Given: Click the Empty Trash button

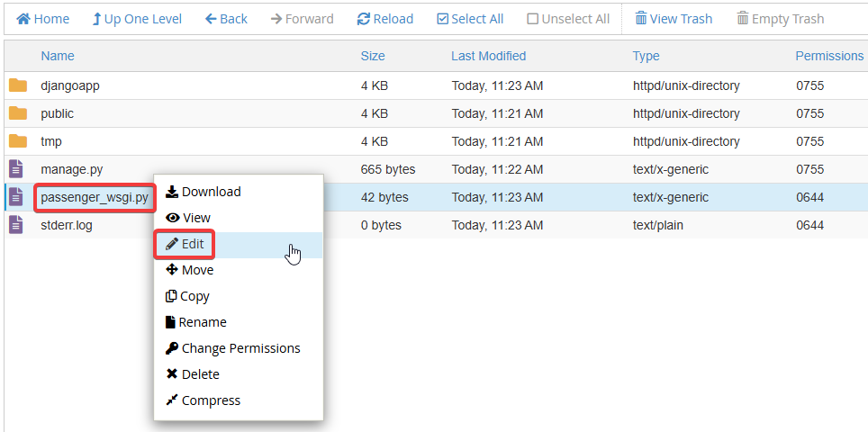Looking at the screenshot, I should [x=779, y=19].
